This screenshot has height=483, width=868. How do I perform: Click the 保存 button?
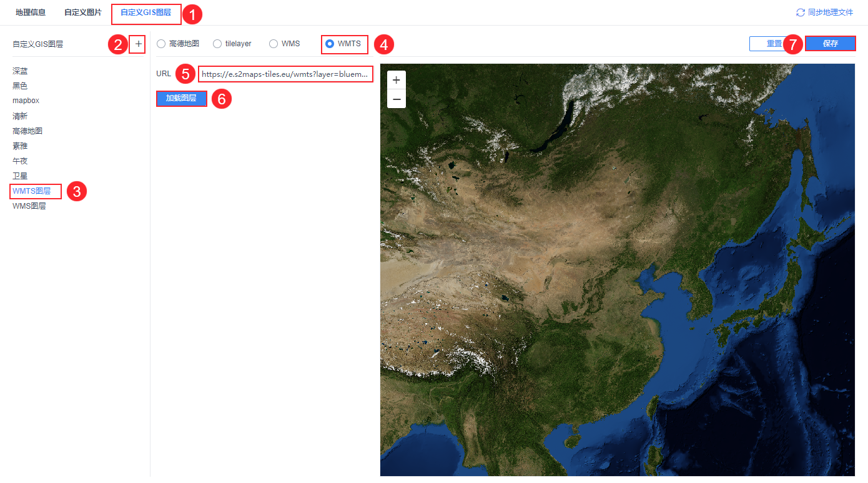tap(831, 44)
